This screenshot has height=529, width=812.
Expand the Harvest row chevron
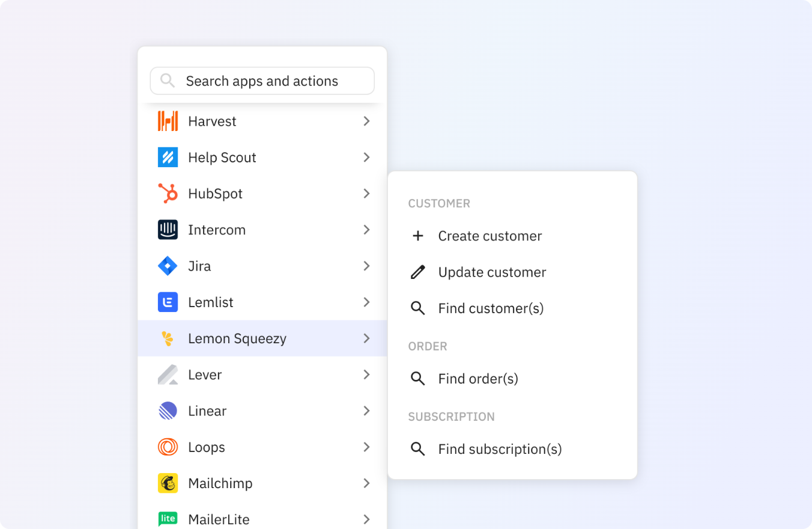pos(366,121)
